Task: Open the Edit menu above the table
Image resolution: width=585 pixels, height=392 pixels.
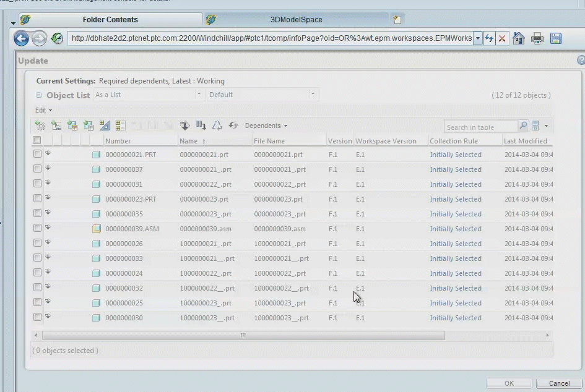Action: [x=41, y=110]
